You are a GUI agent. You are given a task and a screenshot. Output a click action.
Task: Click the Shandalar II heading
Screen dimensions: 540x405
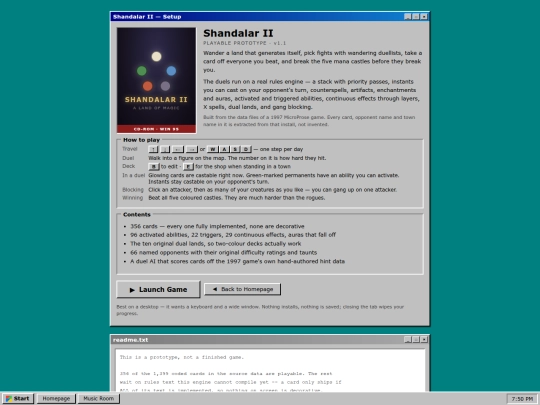click(x=238, y=33)
